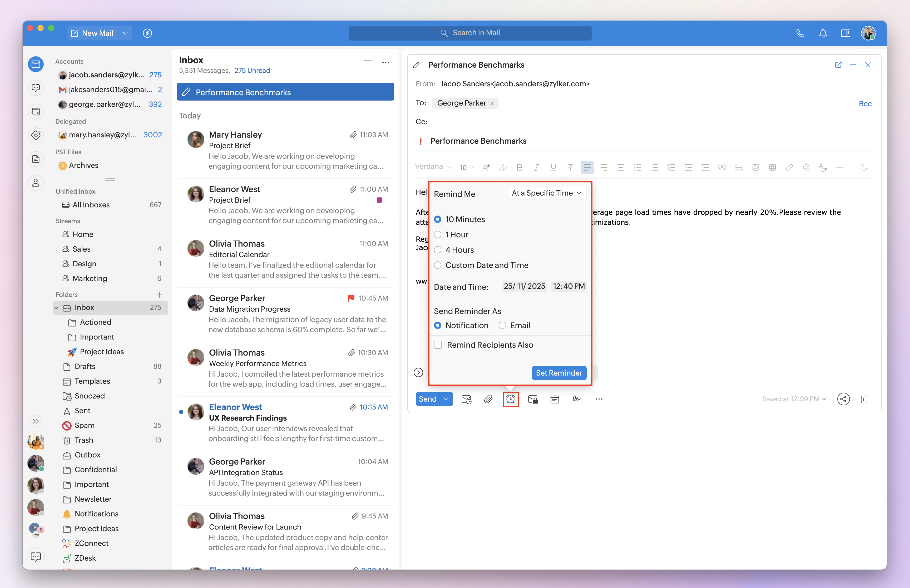Toggle italic formatting in compose toolbar
Viewport: 910px width, 588px height.
pos(536,167)
